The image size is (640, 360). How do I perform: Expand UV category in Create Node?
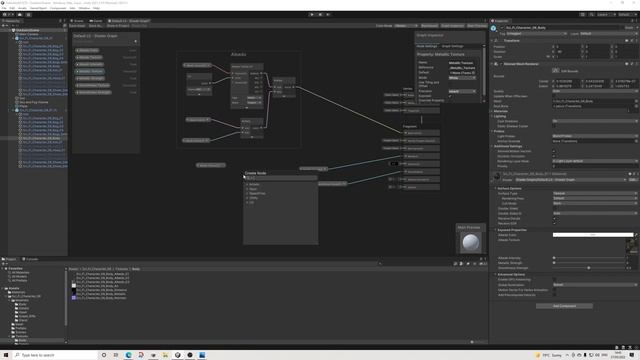(x=250, y=202)
